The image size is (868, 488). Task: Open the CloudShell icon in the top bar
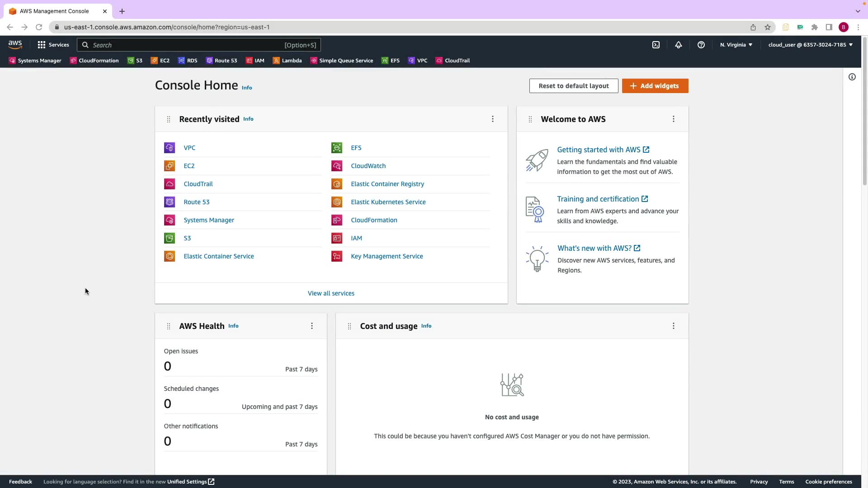tap(656, 45)
